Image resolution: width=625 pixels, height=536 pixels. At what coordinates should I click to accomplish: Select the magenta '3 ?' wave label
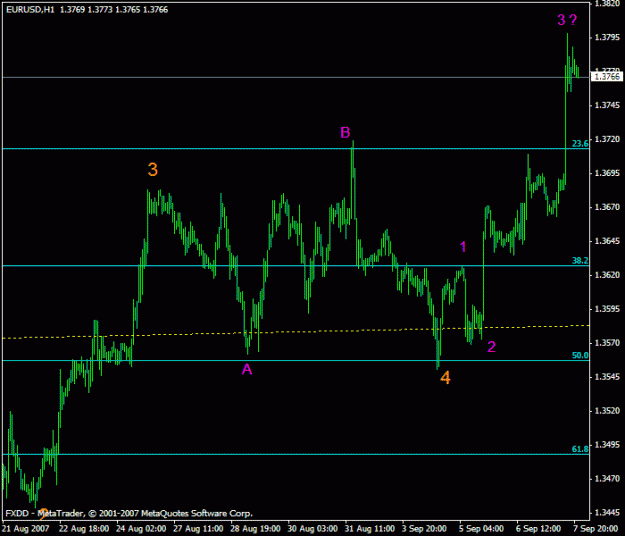pyautogui.click(x=567, y=20)
